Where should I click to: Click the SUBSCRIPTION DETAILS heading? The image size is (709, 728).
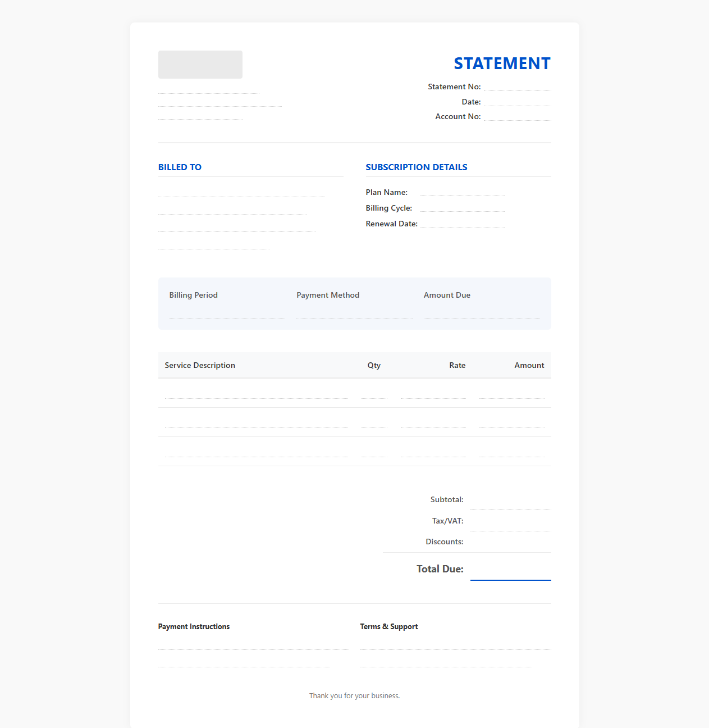coord(417,167)
